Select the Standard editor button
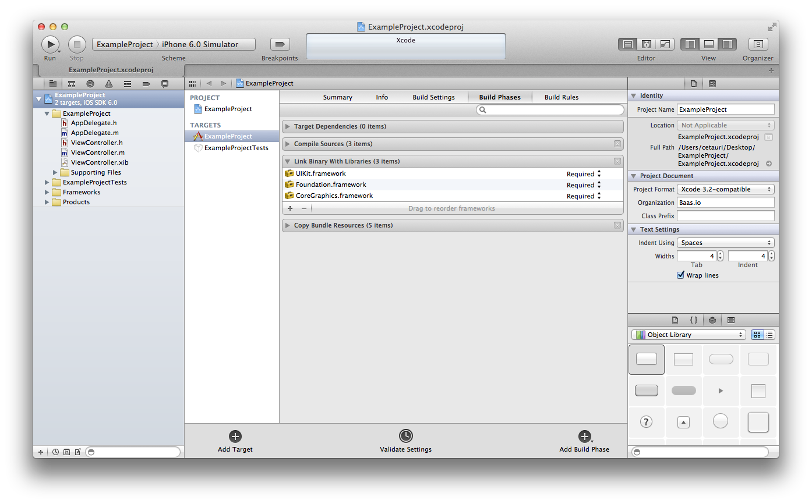Viewport: 812px width, 504px height. 627,44
